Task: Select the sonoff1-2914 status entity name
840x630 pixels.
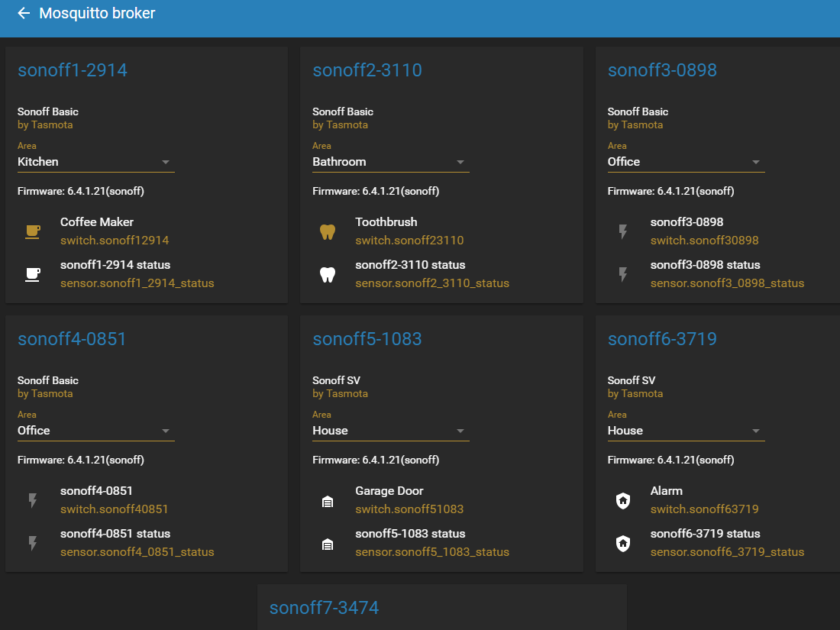Action: 115,265
